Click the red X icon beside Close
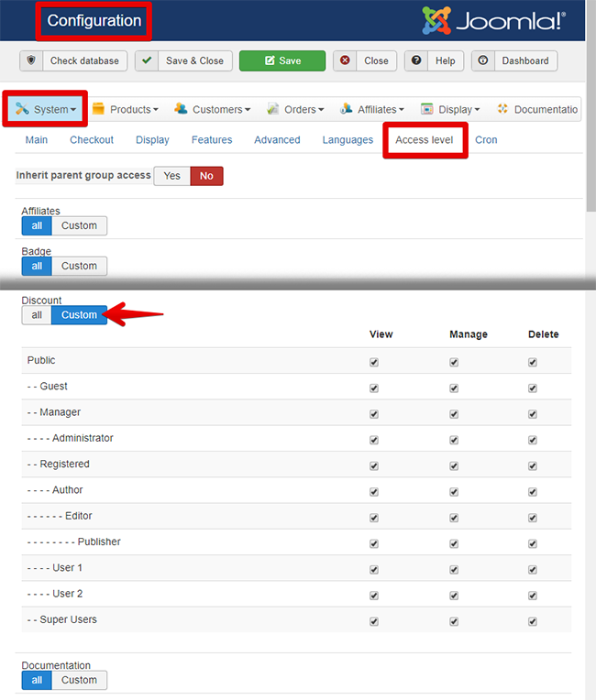 click(345, 60)
